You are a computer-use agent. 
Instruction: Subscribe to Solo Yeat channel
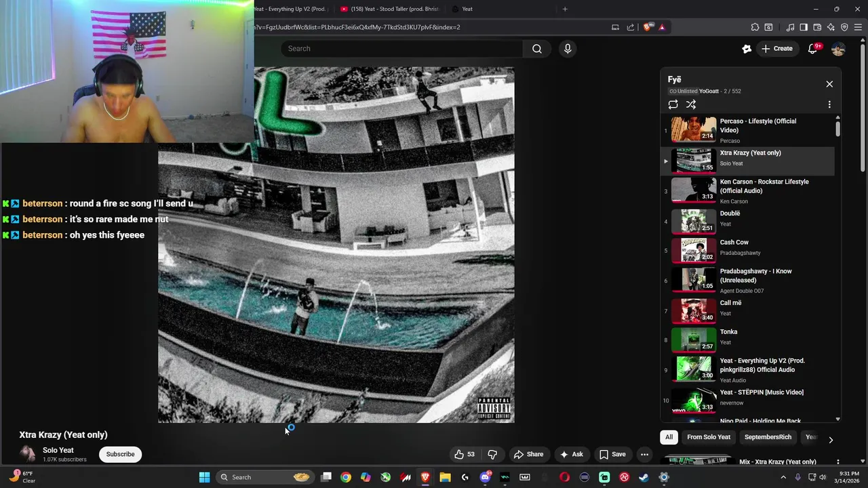pos(120,454)
